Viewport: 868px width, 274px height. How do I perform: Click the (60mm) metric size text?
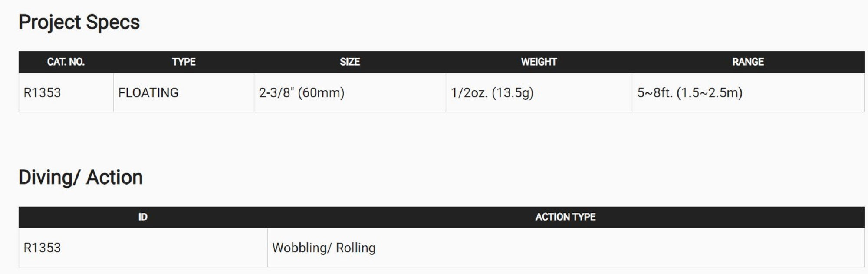click(321, 92)
